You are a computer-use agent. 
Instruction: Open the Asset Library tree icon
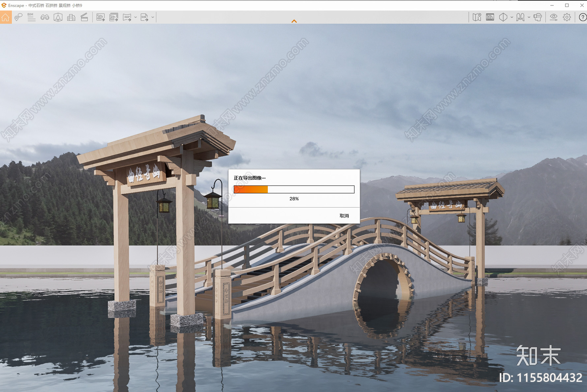pyautogui.click(x=58, y=17)
